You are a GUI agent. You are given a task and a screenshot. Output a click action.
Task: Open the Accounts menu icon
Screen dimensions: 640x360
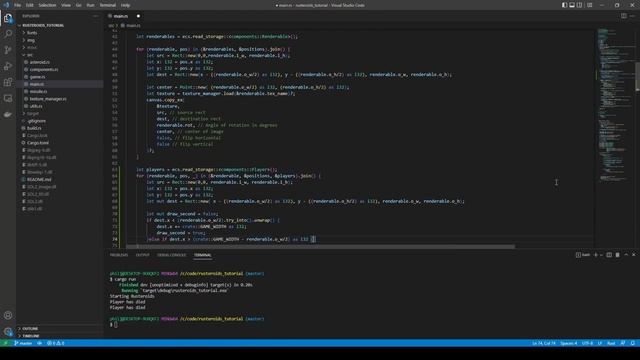[x=8, y=315]
